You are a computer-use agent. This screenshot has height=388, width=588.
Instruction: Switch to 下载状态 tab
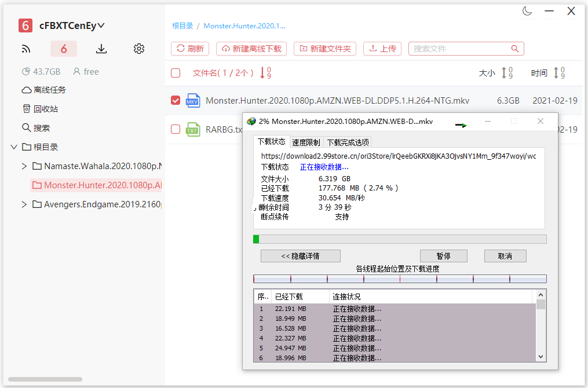[272, 142]
